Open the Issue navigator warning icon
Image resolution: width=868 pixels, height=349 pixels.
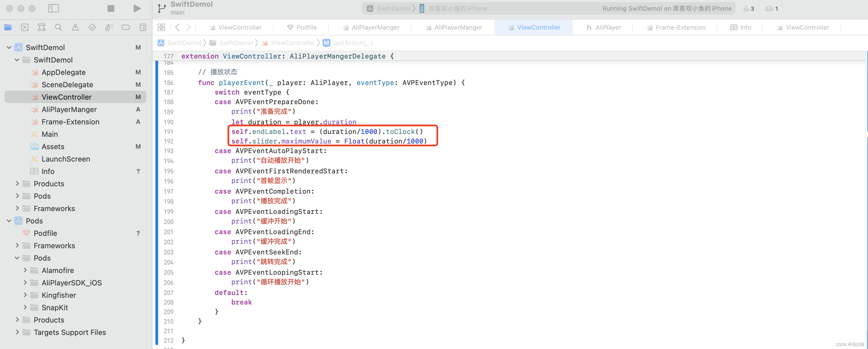click(75, 27)
